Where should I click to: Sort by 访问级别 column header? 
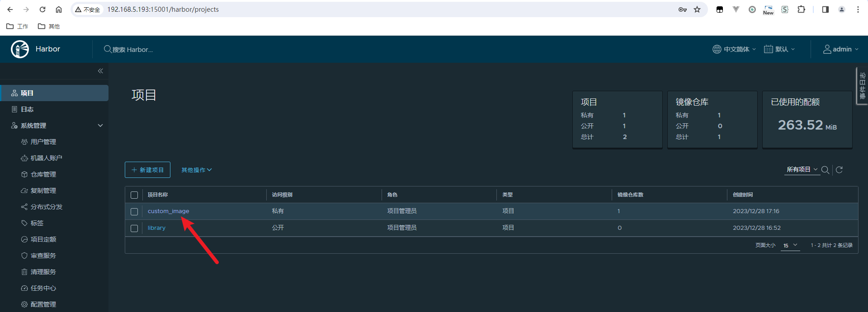tap(282, 195)
